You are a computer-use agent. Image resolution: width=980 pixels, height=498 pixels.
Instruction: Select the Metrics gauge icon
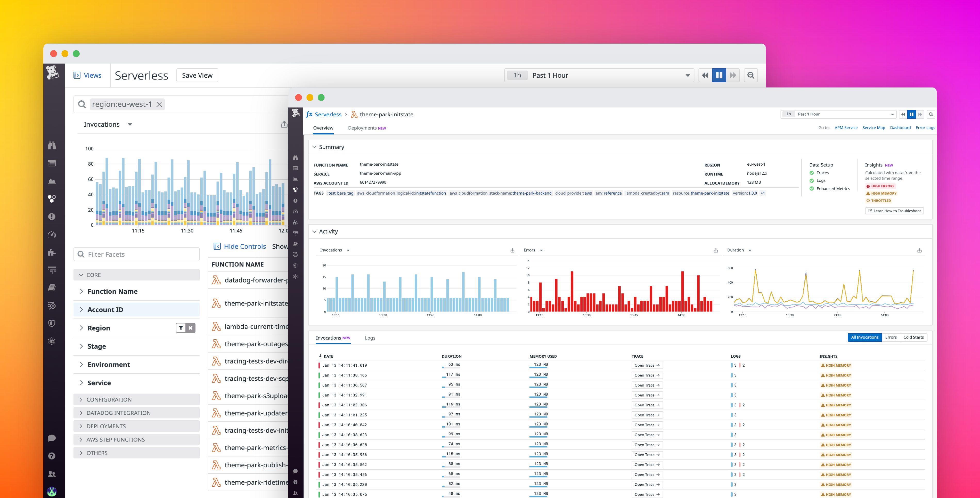click(x=52, y=235)
